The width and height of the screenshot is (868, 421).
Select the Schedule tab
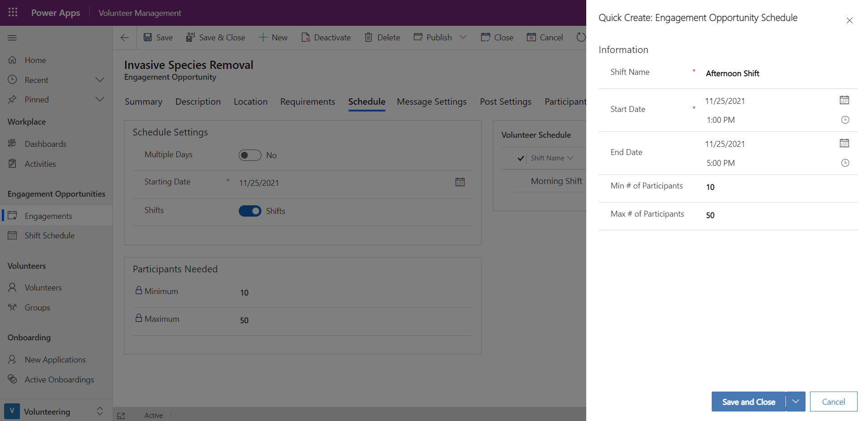point(367,102)
